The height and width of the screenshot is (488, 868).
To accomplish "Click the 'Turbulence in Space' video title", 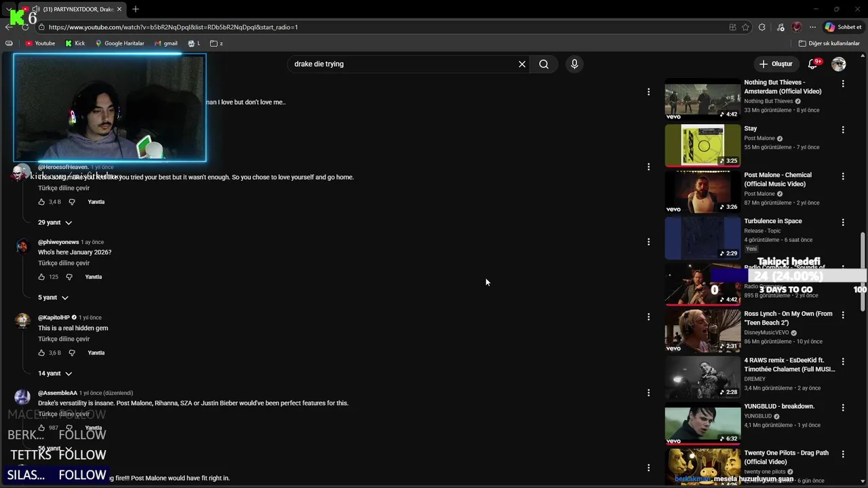I will [x=773, y=221].
